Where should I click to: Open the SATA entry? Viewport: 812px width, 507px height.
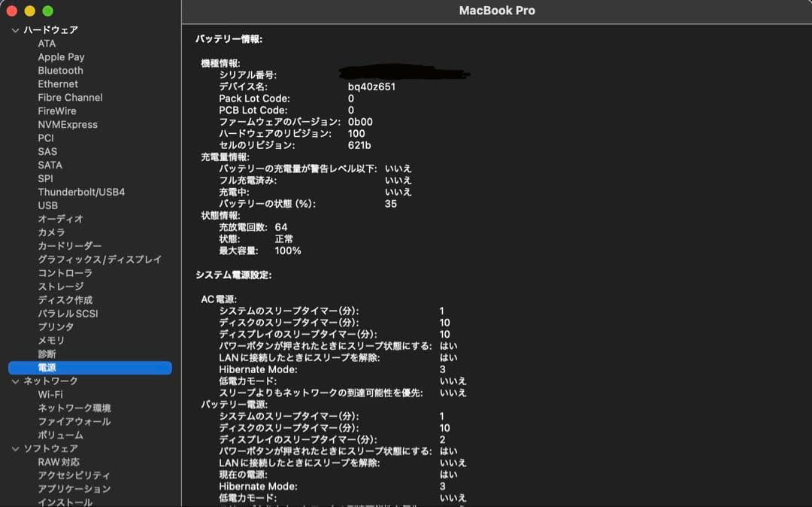50,165
